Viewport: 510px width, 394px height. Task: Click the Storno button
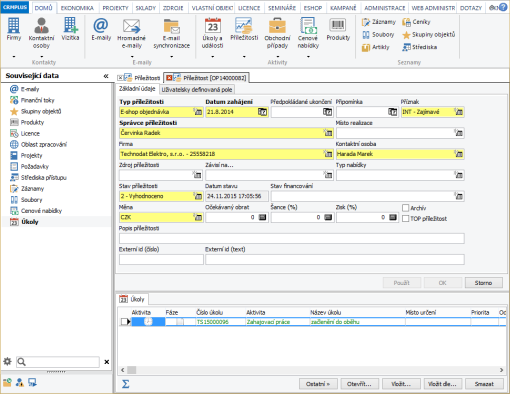click(x=483, y=283)
